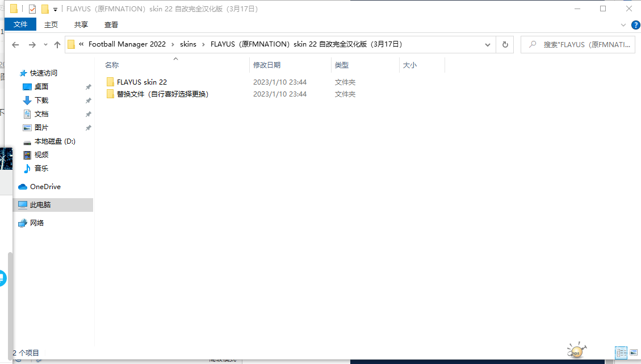The image size is (641, 364).
Task: Click the search box for FLAYUS folder
Action: [x=577, y=45]
